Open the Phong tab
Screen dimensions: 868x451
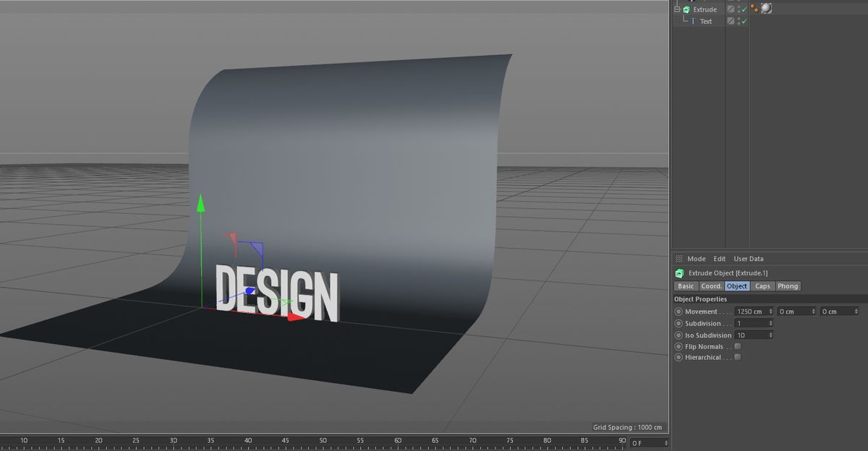[788, 286]
